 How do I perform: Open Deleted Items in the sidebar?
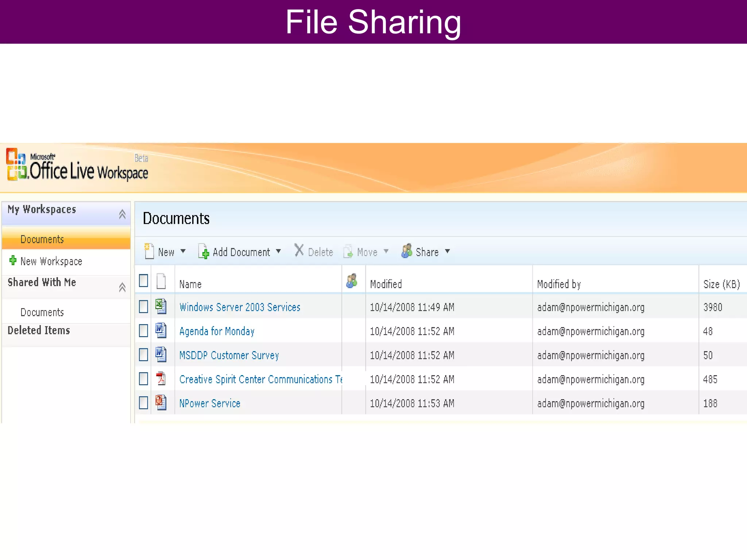[x=39, y=330]
